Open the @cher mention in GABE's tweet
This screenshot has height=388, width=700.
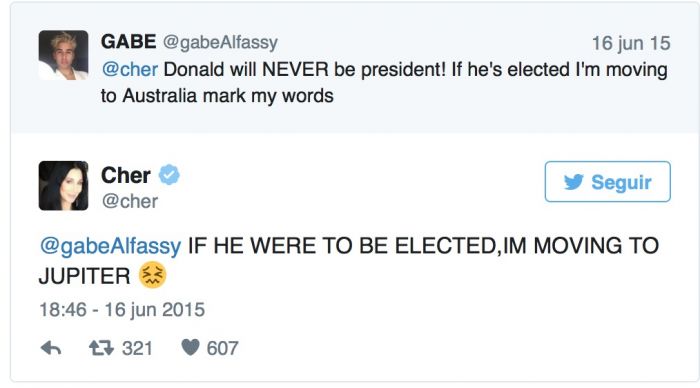pos(129,70)
